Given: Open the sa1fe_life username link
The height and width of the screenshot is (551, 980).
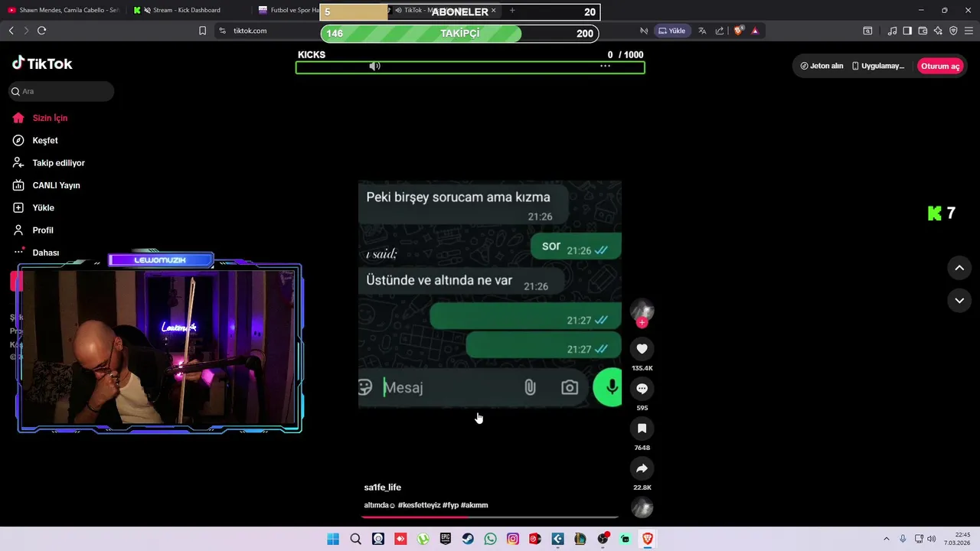Looking at the screenshot, I should (382, 487).
